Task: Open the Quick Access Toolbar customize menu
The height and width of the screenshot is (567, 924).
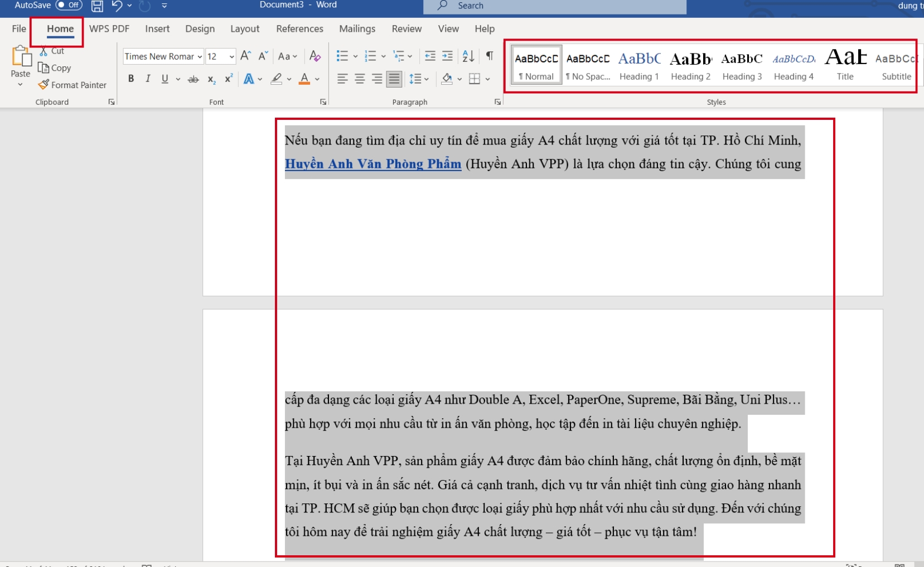Action: [x=164, y=6]
